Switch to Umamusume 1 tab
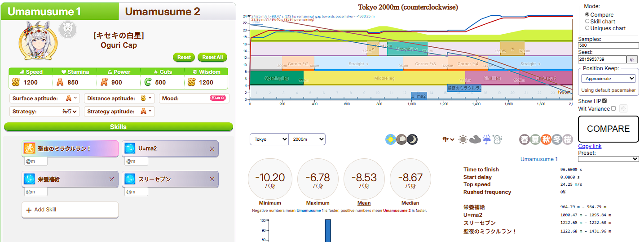The image size is (644, 242). [x=59, y=11]
